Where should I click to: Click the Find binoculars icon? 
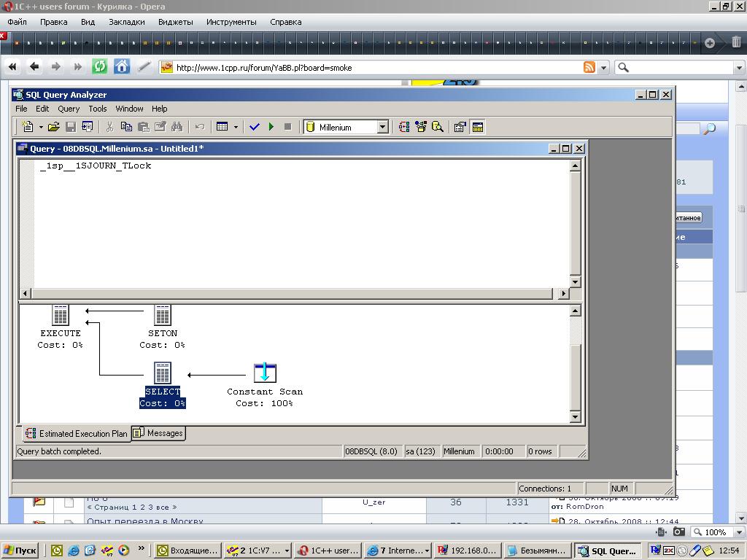pos(177,127)
